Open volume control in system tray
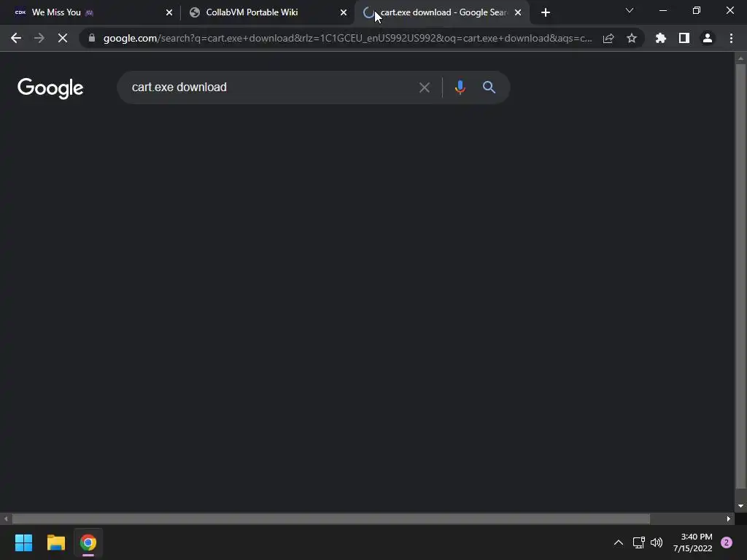Screen dimensions: 747x560 [657, 542]
